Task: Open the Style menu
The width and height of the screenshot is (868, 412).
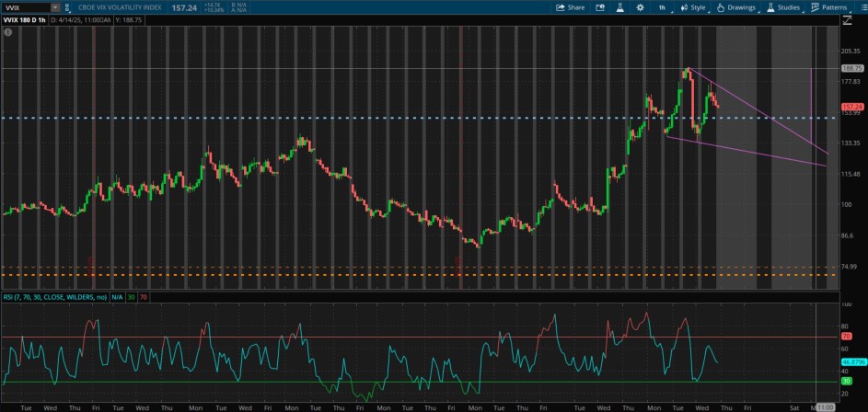Action: pyautogui.click(x=694, y=7)
